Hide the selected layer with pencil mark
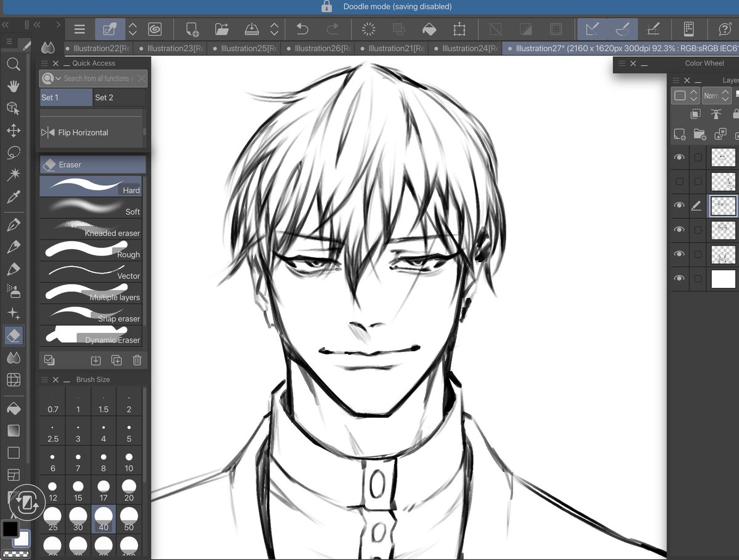 click(679, 206)
